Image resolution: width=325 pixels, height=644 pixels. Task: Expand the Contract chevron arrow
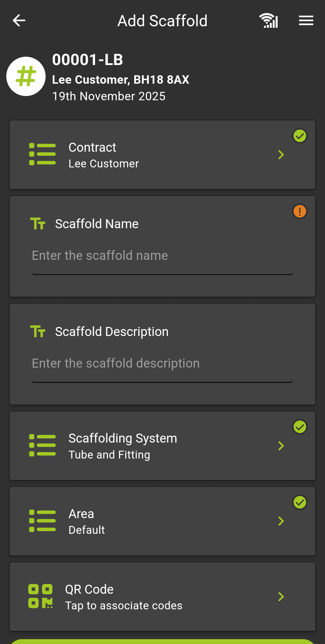[x=281, y=155]
